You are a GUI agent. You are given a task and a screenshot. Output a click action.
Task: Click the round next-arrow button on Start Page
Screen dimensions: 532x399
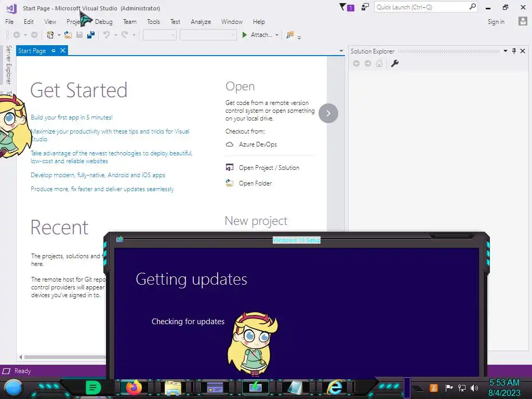coord(328,113)
